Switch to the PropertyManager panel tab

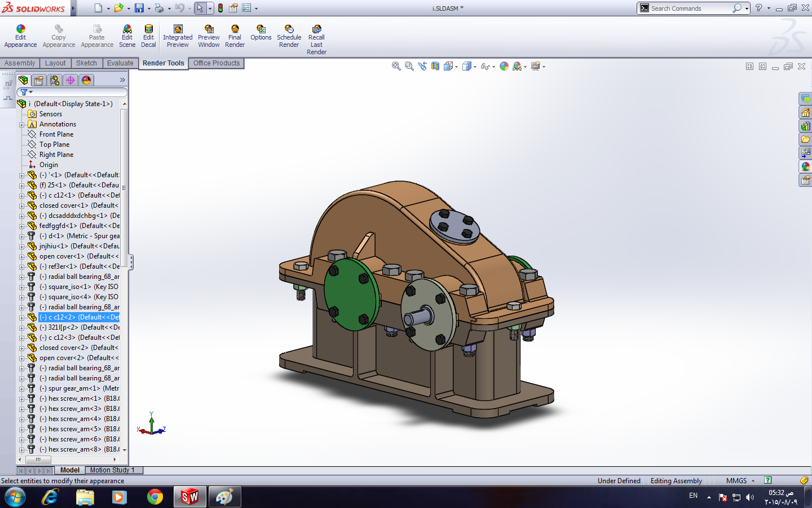point(39,80)
